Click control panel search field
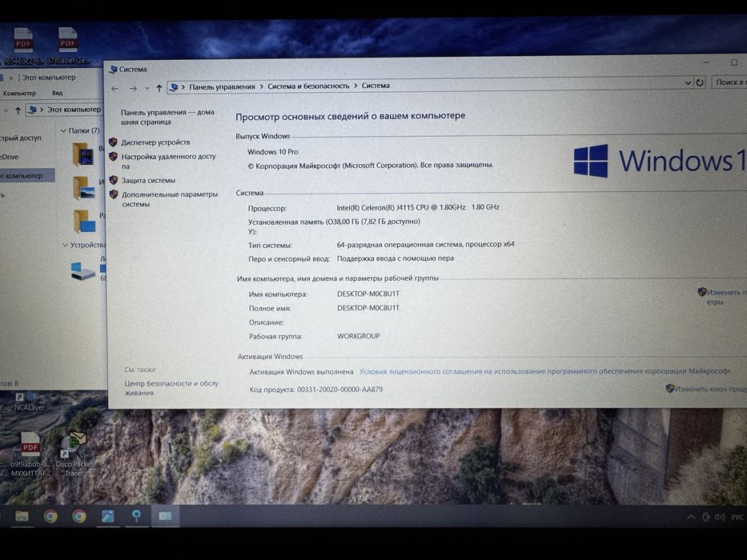 729,82
